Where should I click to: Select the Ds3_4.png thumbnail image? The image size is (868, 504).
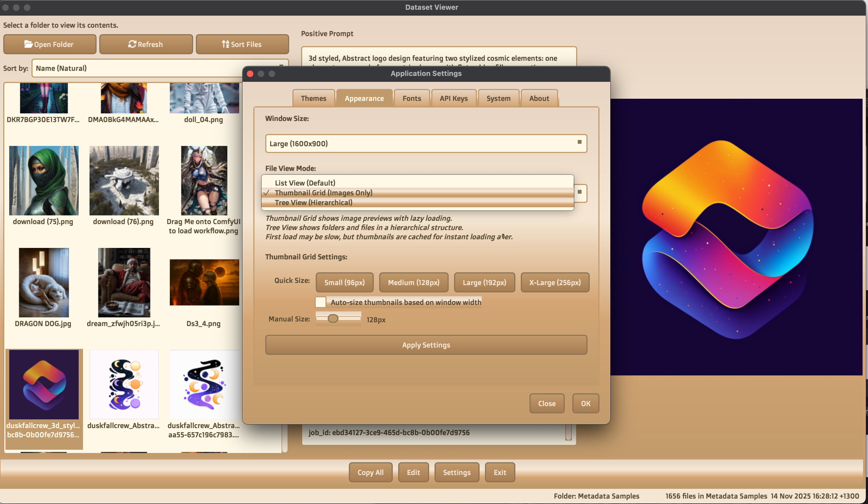coord(204,282)
